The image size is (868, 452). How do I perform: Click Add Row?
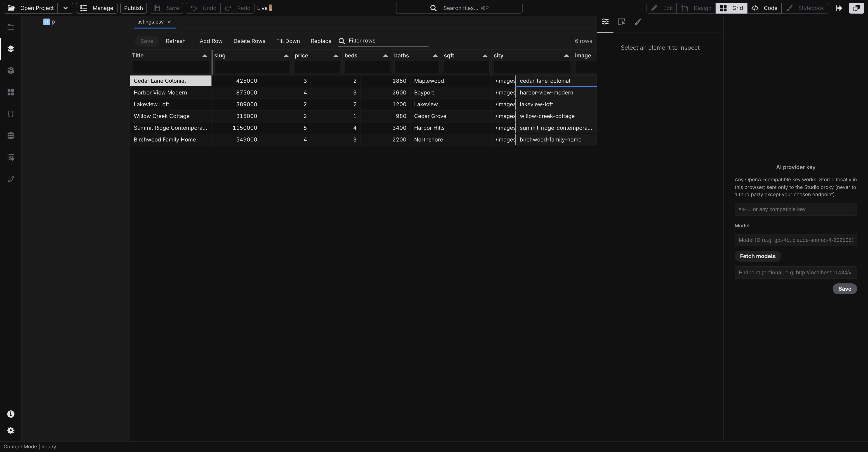(x=211, y=41)
